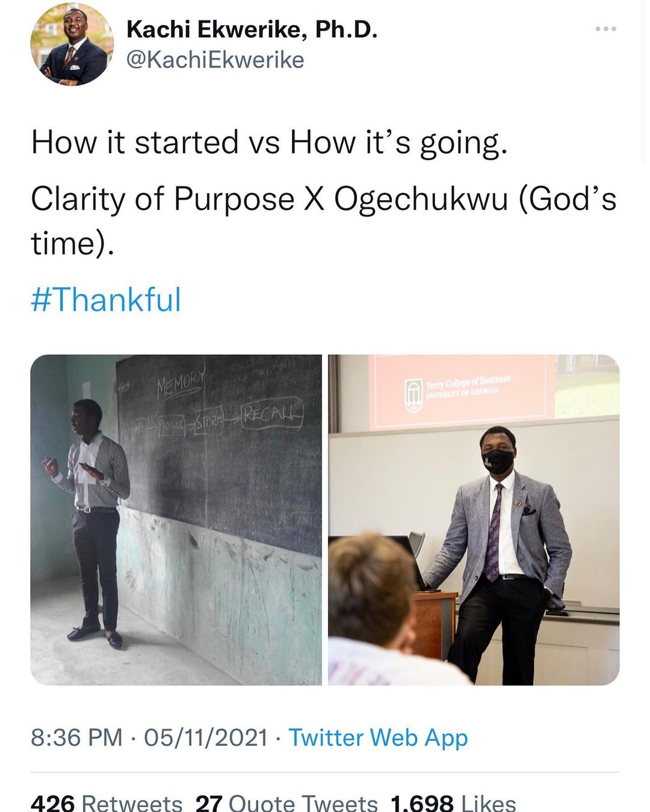Open the right Terry College lecture photo

pyautogui.click(x=474, y=520)
